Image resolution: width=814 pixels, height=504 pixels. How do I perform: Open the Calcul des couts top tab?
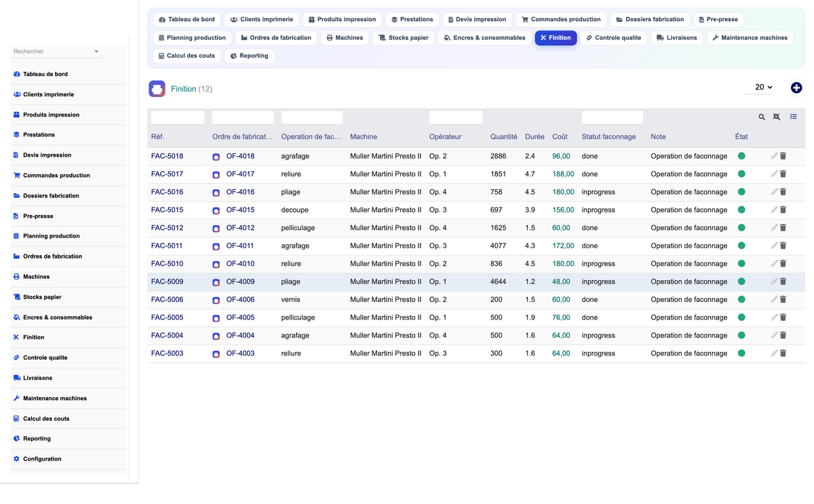(187, 56)
